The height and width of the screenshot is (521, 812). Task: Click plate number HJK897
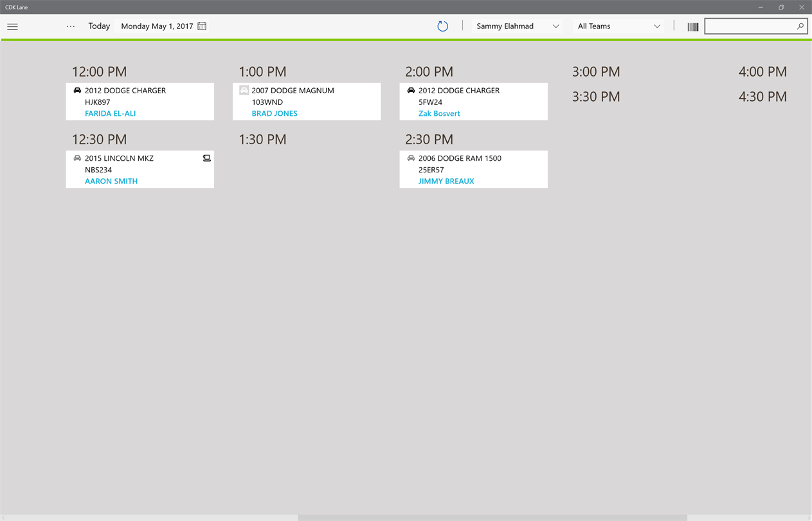[98, 102]
